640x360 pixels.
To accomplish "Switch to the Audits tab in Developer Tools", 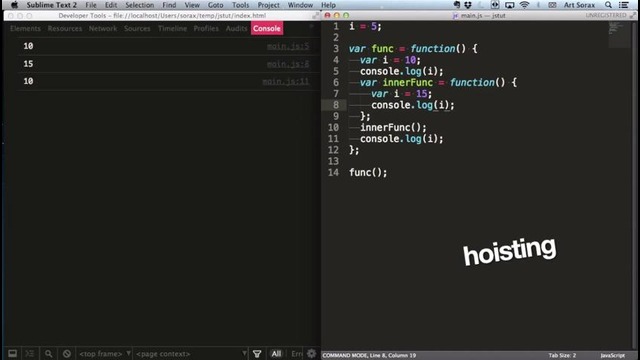I will [236, 29].
